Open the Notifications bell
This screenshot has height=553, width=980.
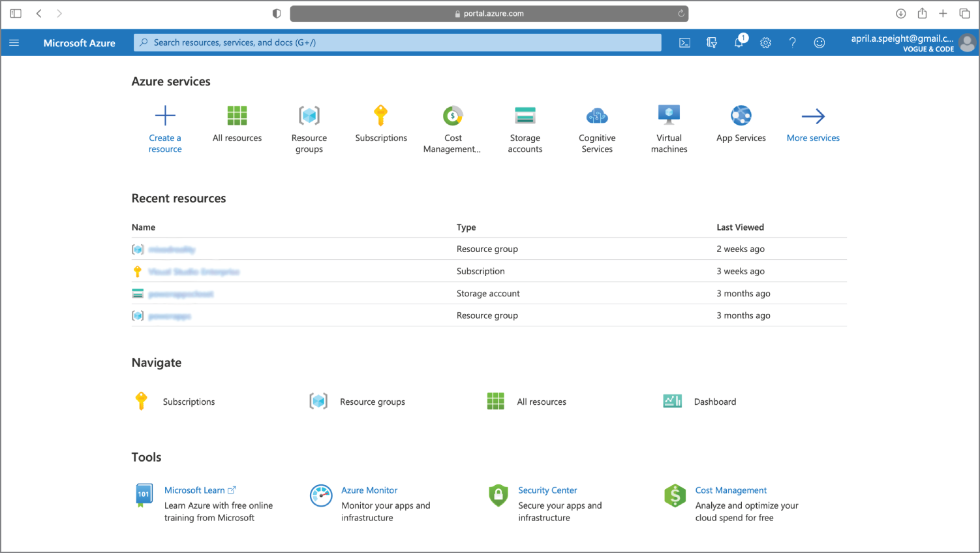pyautogui.click(x=739, y=43)
